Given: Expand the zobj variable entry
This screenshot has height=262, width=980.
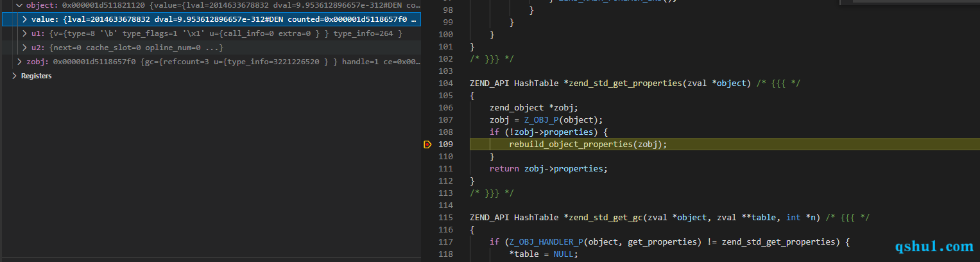Looking at the screenshot, I should coord(19,62).
